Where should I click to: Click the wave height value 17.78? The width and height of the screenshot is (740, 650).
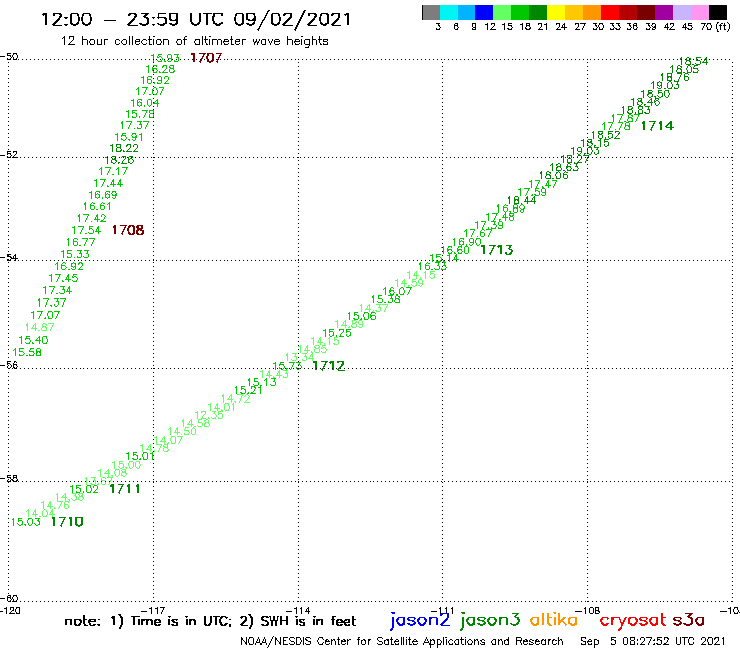coord(616,126)
